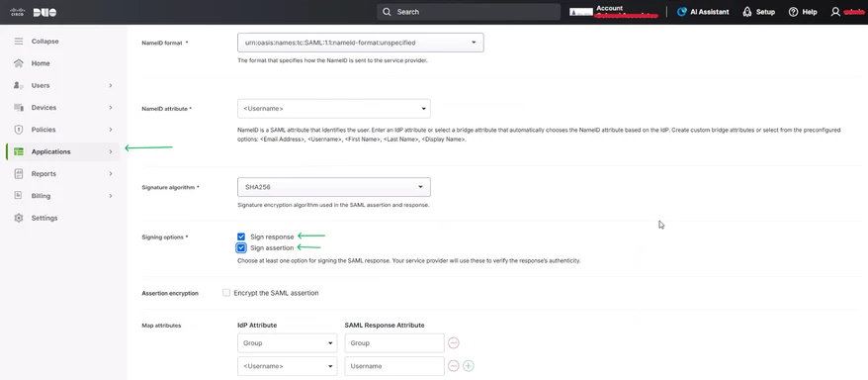Open the Signature algorithm dropdown
Viewport: 868px width, 380px height.
pyautogui.click(x=334, y=187)
